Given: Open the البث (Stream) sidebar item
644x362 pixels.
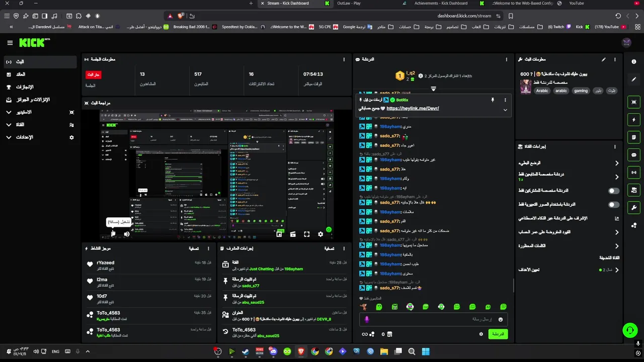Looking at the screenshot, I should click(x=40, y=62).
